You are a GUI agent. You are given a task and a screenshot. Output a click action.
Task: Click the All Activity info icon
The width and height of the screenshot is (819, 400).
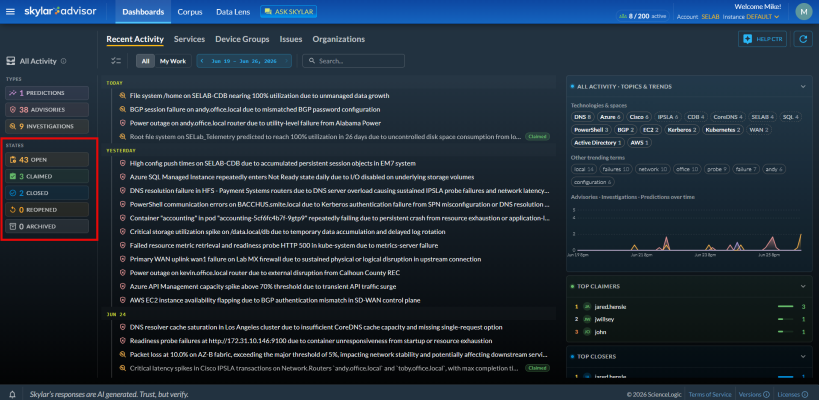point(64,61)
